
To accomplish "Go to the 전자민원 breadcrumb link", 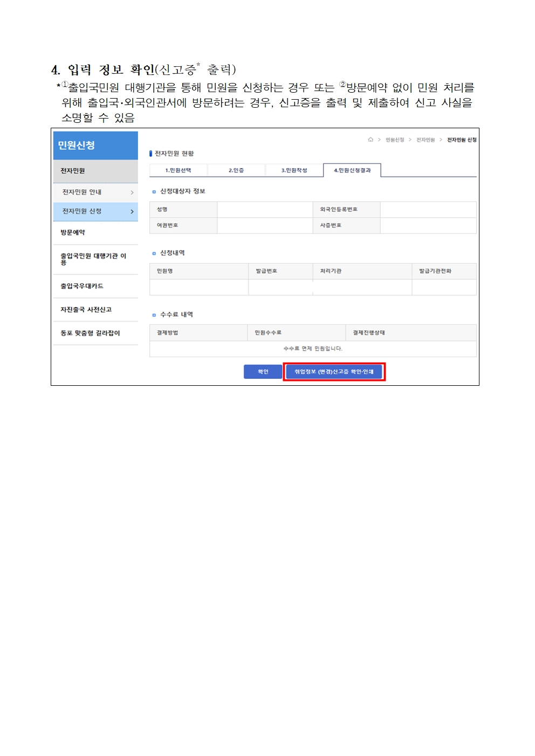I will [x=426, y=140].
